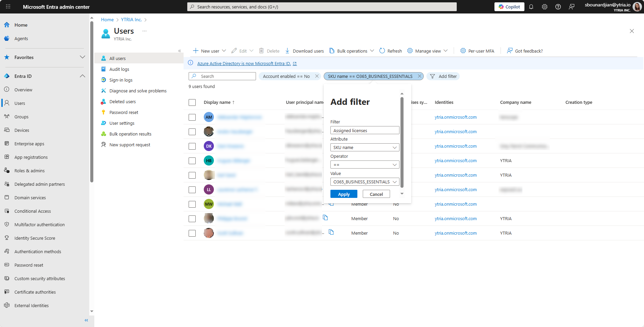Click the Add filter panel scrollbar

(402, 142)
